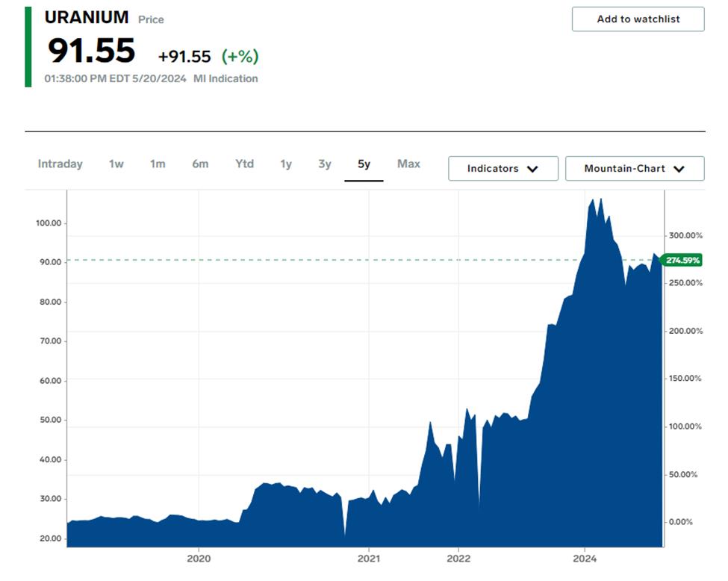Screen dimensions: 728x581
Task: Select the 1y time range tab
Action: coord(286,164)
